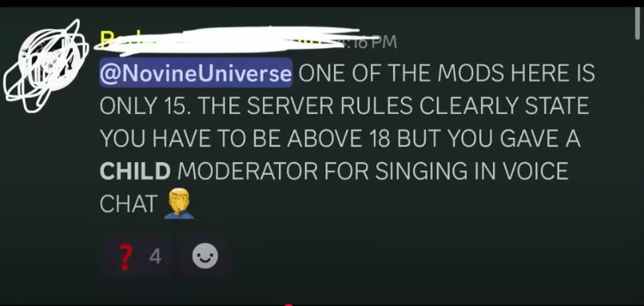
Task: Click the bold word CHILD
Action: pyautogui.click(x=135, y=172)
